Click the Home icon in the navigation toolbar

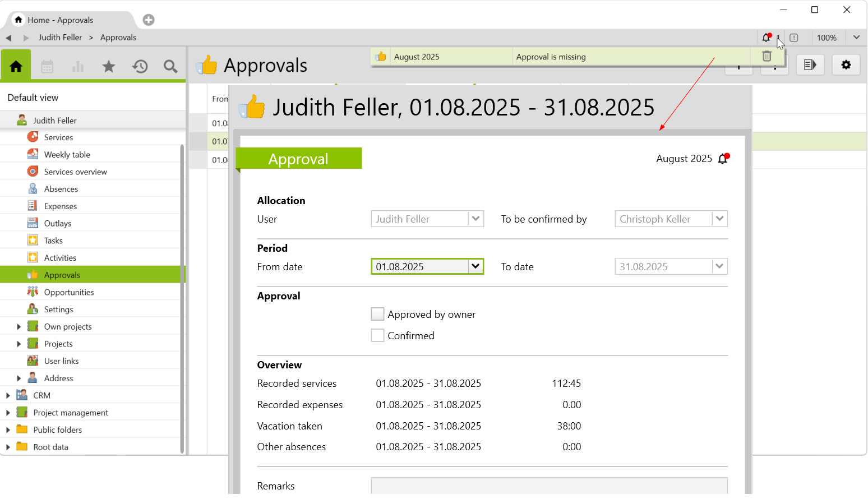pyautogui.click(x=16, y=66)
